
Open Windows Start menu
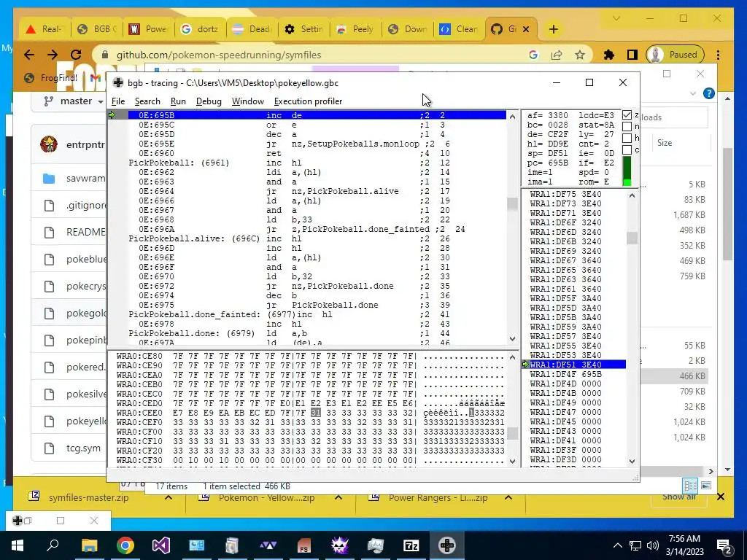18,545
